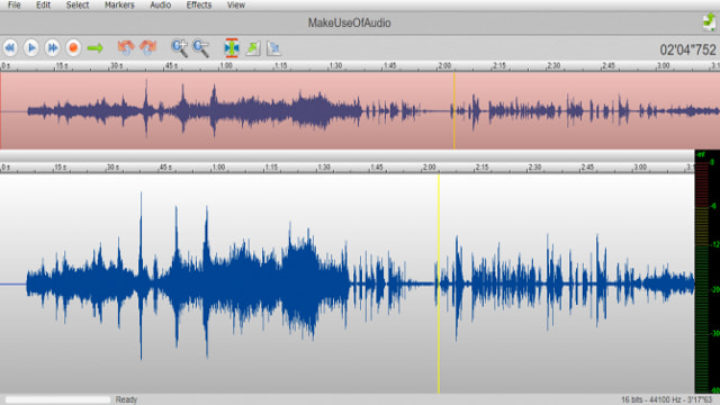Click the zoom in magnifier icon

tap(179, 47)
